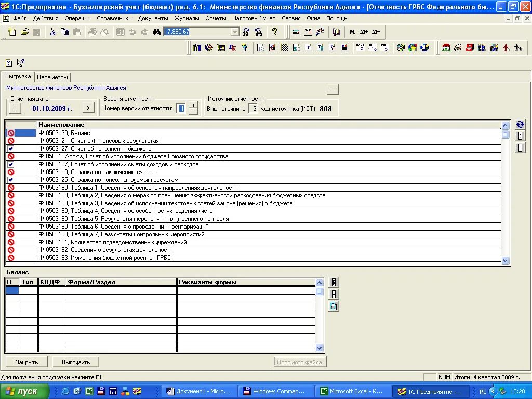Screen dimensions: 532x399
Task: Uncheck Ф.0503127 Отчет об исполнении бюджета
Action: pos(11,149)
